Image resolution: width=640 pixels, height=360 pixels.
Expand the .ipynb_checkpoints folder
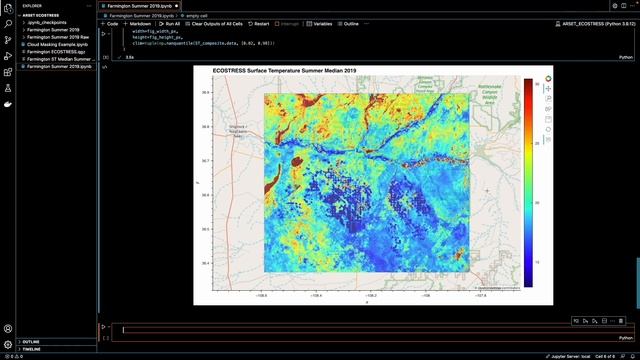point(47,22)
